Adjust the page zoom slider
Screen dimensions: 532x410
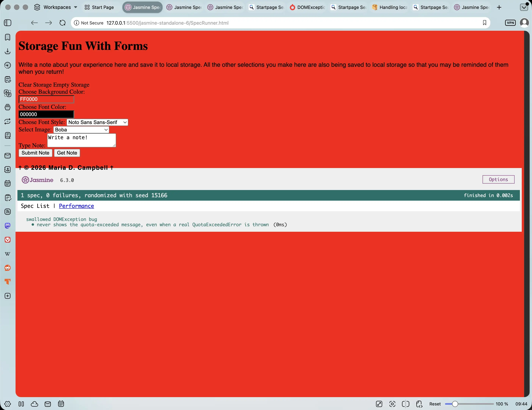pos(469,404)
